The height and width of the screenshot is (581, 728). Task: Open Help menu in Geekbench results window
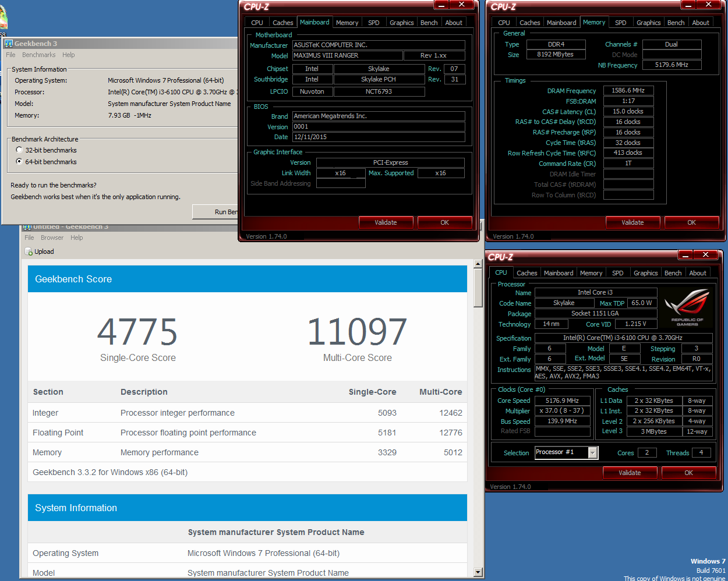tap(77, 238)
